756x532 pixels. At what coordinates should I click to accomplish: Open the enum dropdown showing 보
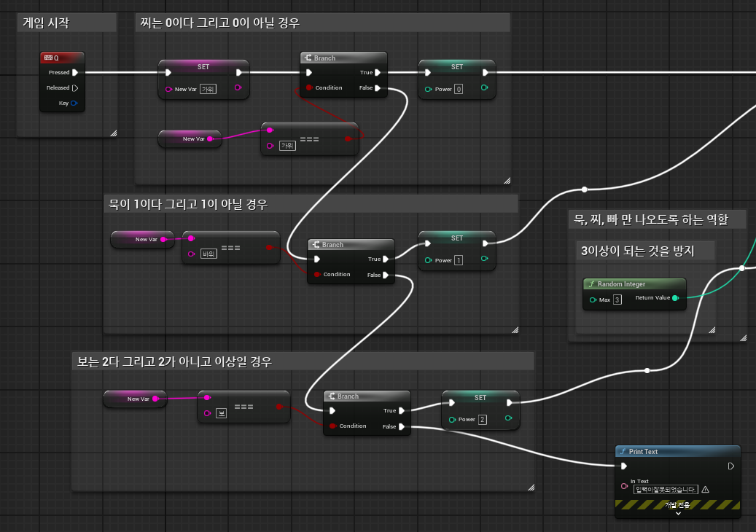tap(222, 413)
